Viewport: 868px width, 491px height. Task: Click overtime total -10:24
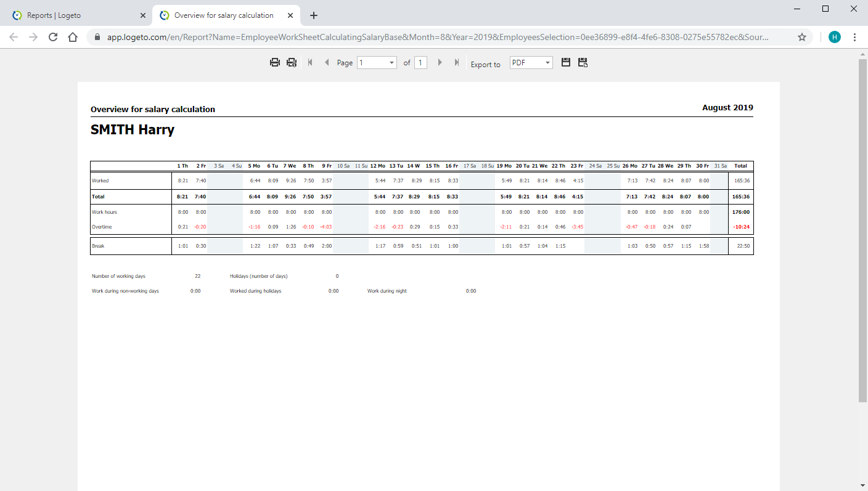tap(740, 227)
